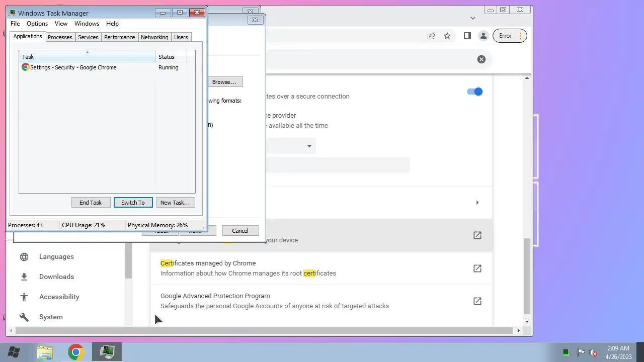Click End Task button
This screenshot has height=362, width=644.
click(91, 203)
